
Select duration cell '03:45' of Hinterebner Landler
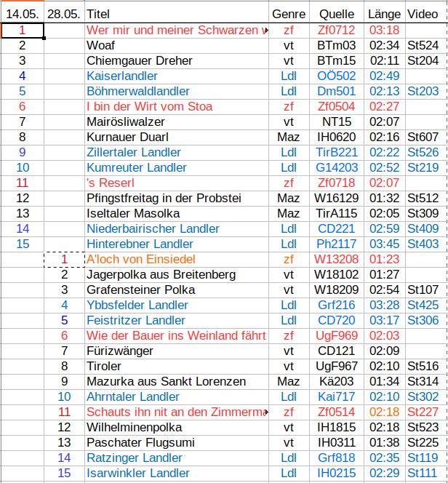pyautogui.click(x=384, y=244)
